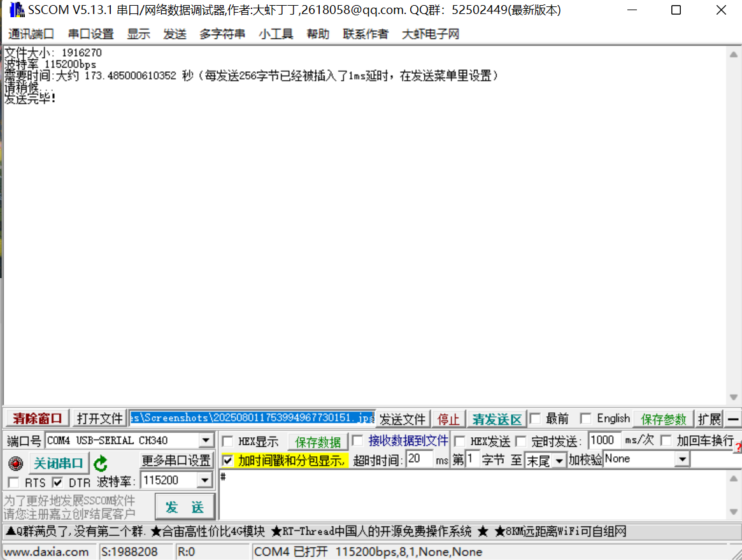
Task: Click the 更多串口设置 button
Action: coord(176,460)
